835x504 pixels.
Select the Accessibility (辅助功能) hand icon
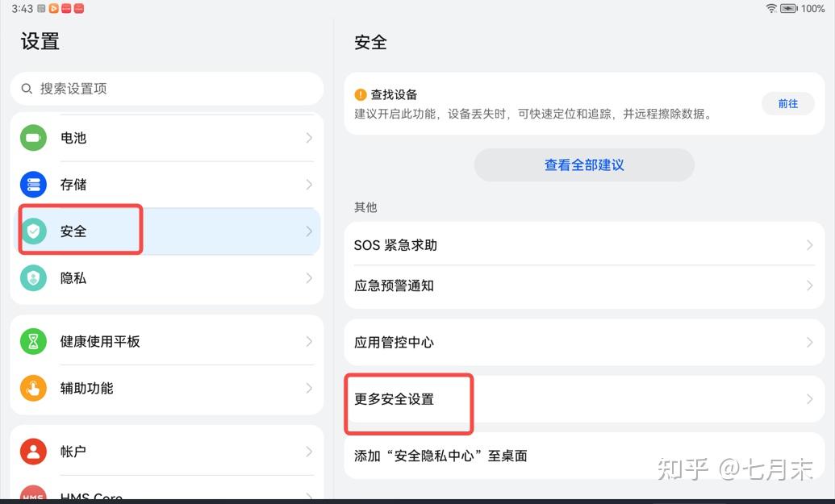33,388
